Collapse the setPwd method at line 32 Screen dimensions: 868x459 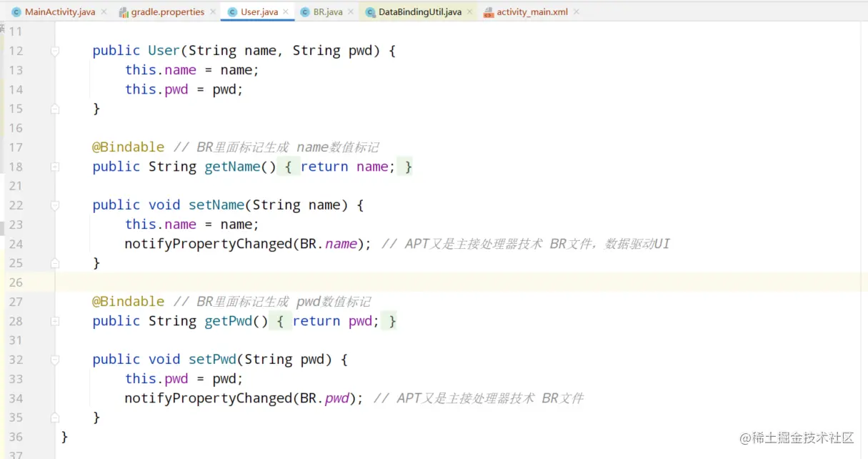coord(55,360)
